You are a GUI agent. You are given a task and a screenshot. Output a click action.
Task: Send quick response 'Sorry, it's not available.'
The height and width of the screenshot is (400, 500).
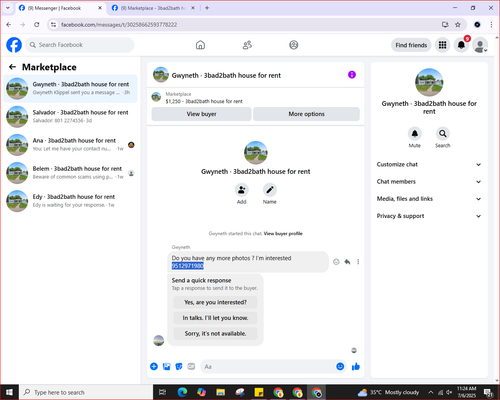click(x=215, y=333)
